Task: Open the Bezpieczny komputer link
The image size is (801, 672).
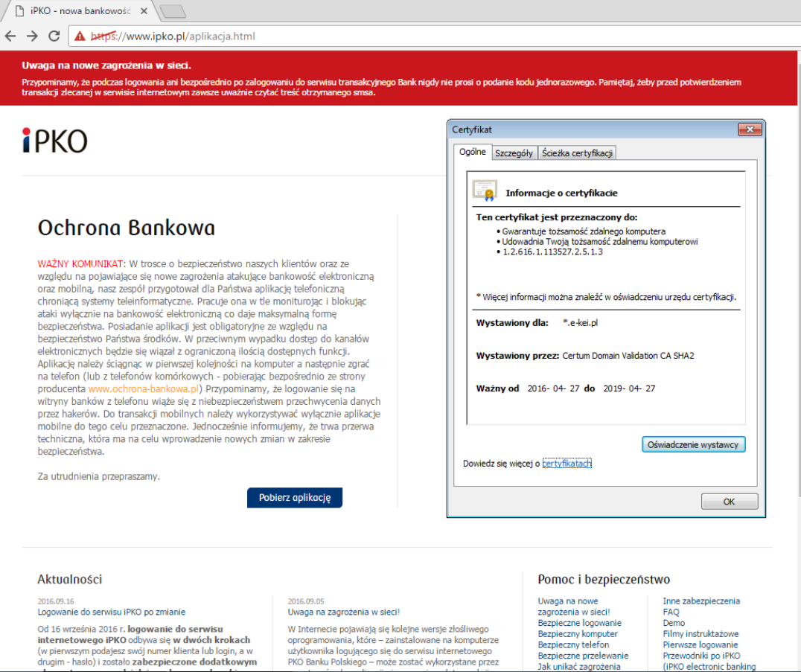Action: tap(578, 634)
